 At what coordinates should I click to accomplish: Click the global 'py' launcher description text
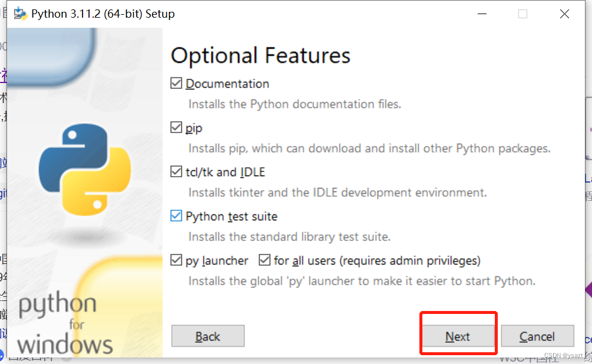[x=362, y=281]
